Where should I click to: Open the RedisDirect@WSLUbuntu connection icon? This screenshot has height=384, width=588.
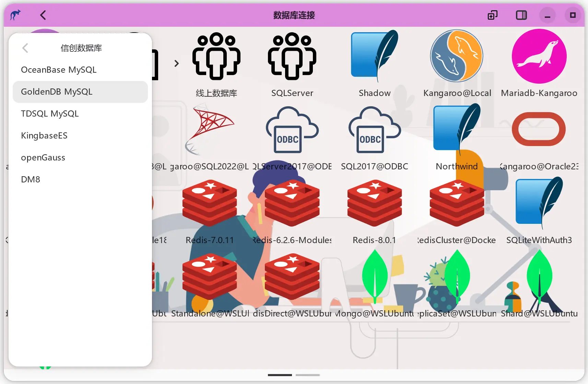pos(292,277)
